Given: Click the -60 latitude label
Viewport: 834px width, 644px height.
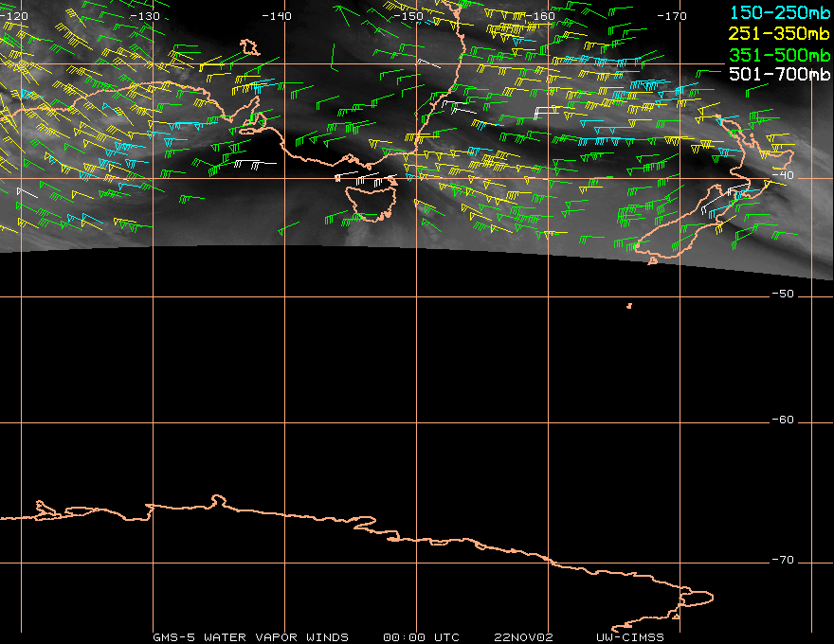Looking at the screenshot, I should tap(783, 420).
